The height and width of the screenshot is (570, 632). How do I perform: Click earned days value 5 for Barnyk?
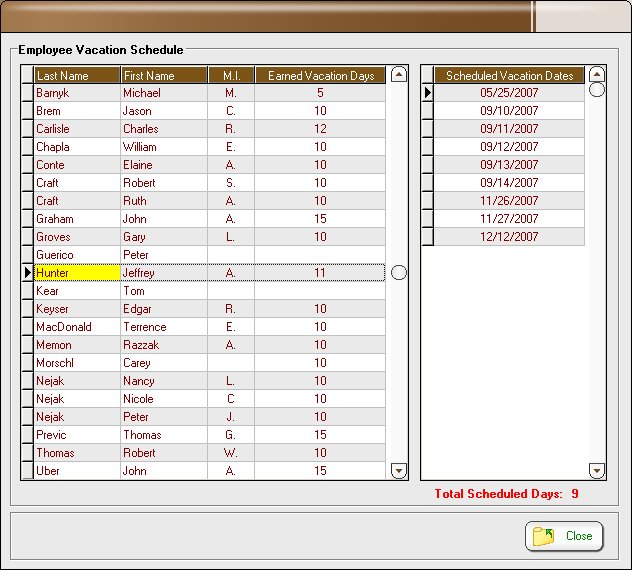pyautogui.click(x=320, y=93)
